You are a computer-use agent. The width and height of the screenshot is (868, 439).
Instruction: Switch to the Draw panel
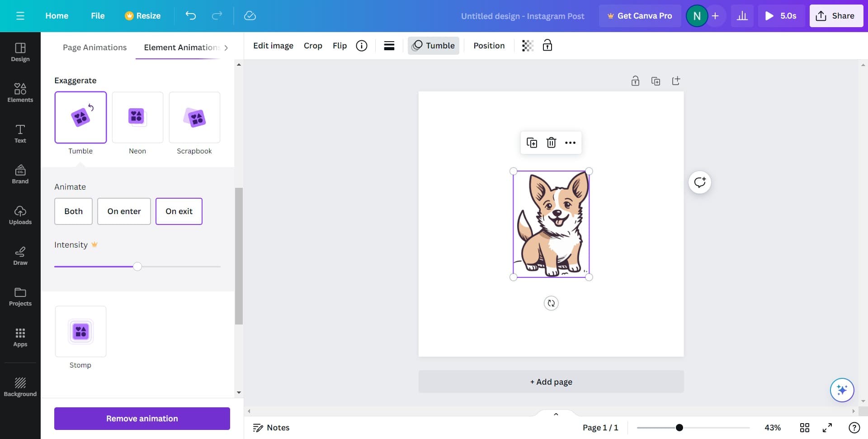pos(20,256)
